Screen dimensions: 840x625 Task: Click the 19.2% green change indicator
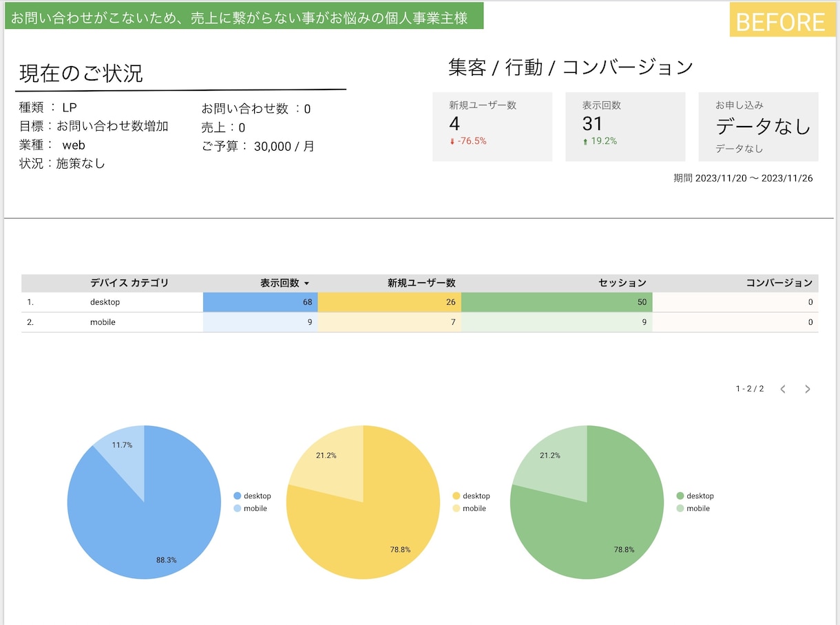click(600, 141)
